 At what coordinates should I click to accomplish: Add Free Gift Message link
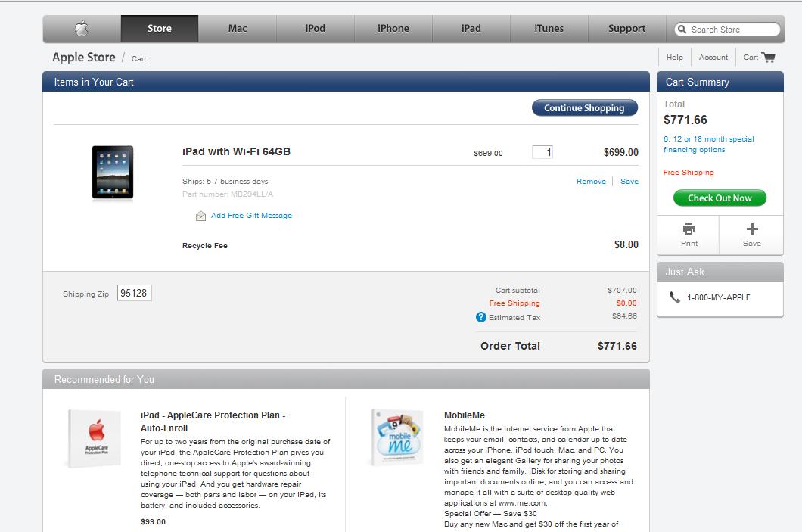point(251,216)
